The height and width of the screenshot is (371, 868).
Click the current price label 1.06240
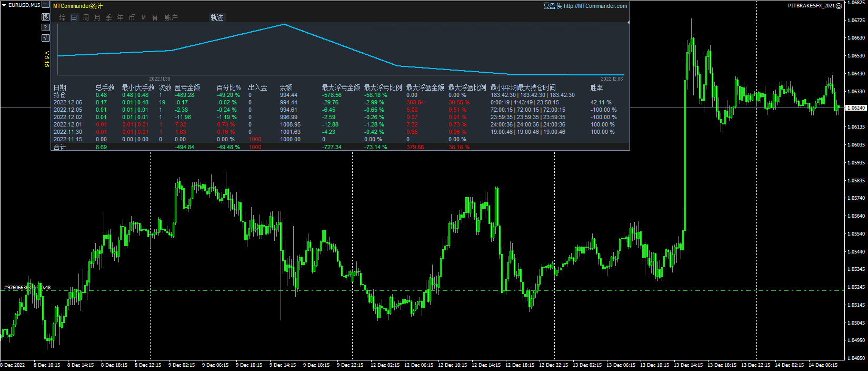(x=855, y=108)
